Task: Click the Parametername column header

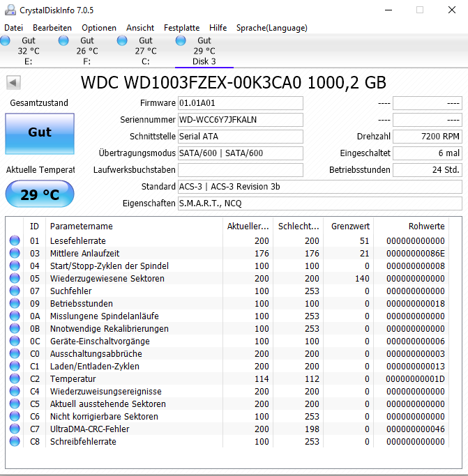Action: coord(134,227)
